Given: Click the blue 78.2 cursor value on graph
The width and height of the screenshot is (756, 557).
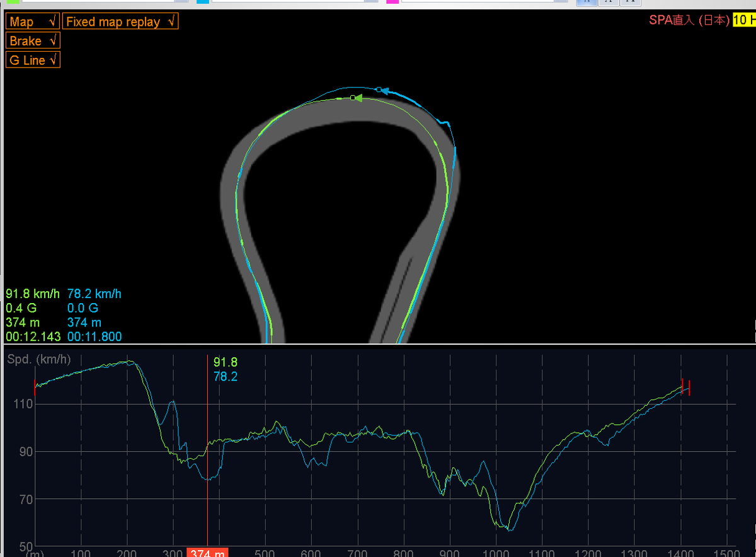Looking at the screenshot, I should pos(226,377).
